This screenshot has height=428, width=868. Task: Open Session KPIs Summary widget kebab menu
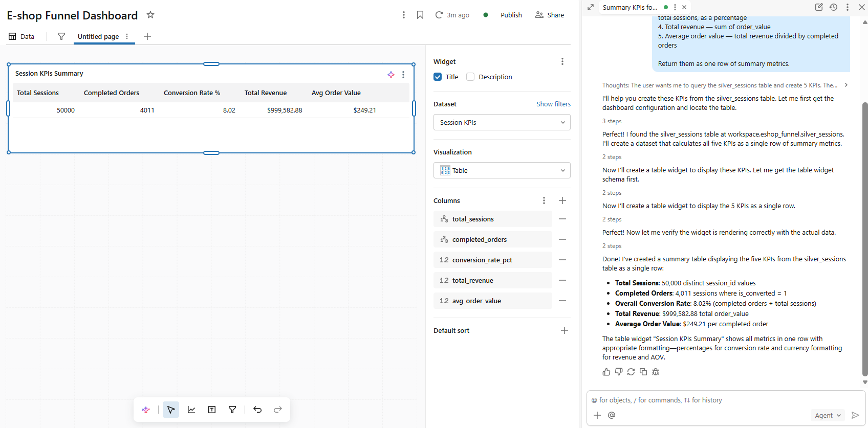pos(403,75)
